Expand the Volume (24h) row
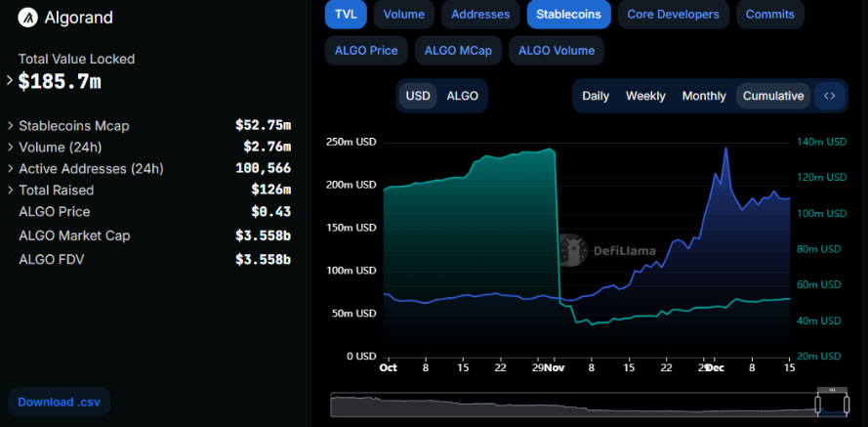Viewport: 868px width, 427px height. (x=11, y=148)
